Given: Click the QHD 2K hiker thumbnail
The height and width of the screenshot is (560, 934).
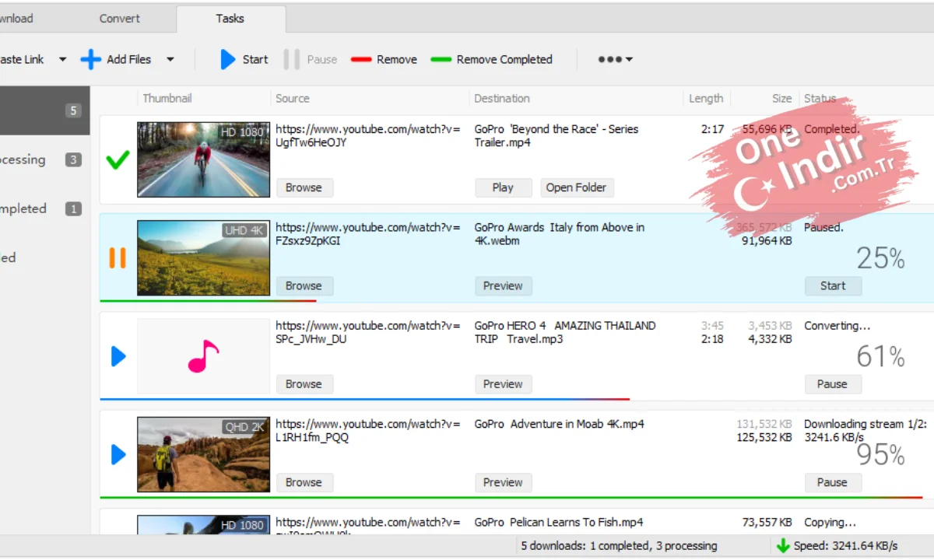Looking at the screenshot, I should (204, 454).
